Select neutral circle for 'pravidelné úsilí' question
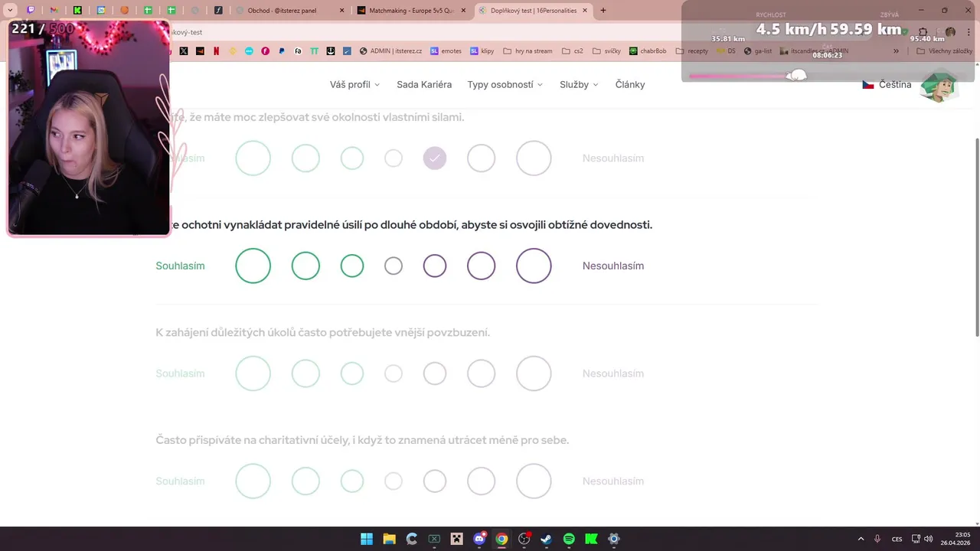Viewport: 980px width, 551px height. click(394, 266)
